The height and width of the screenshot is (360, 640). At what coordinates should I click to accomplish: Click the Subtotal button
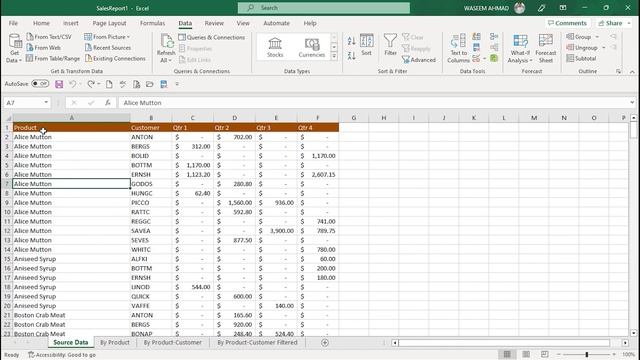(581, 58)
